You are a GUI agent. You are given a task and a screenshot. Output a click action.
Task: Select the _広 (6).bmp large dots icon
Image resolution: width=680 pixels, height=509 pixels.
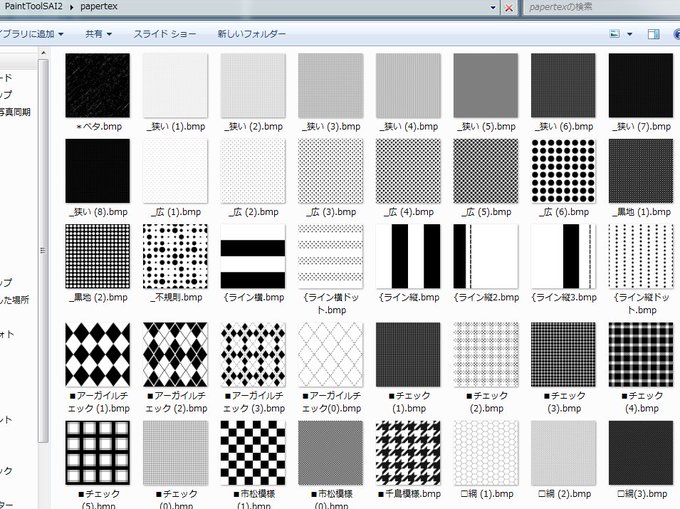563,171
